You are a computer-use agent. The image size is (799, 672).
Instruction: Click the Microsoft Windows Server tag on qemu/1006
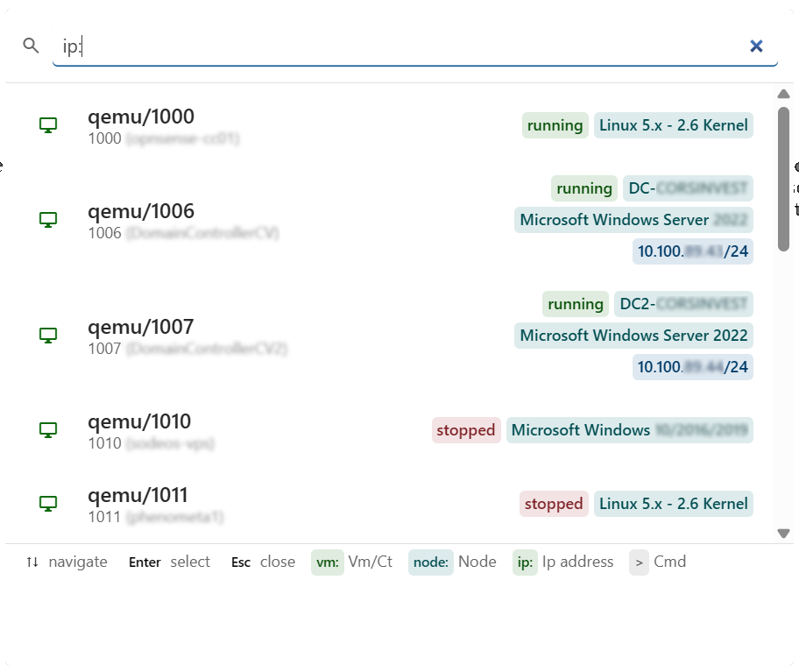point(633,220)
